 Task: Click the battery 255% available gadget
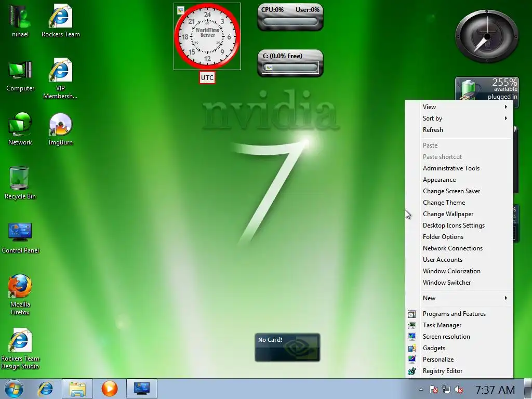487,88
